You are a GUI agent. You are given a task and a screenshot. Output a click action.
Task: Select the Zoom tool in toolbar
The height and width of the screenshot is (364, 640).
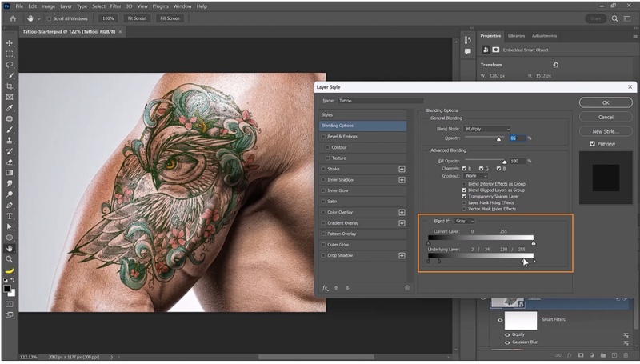point(10,259)
